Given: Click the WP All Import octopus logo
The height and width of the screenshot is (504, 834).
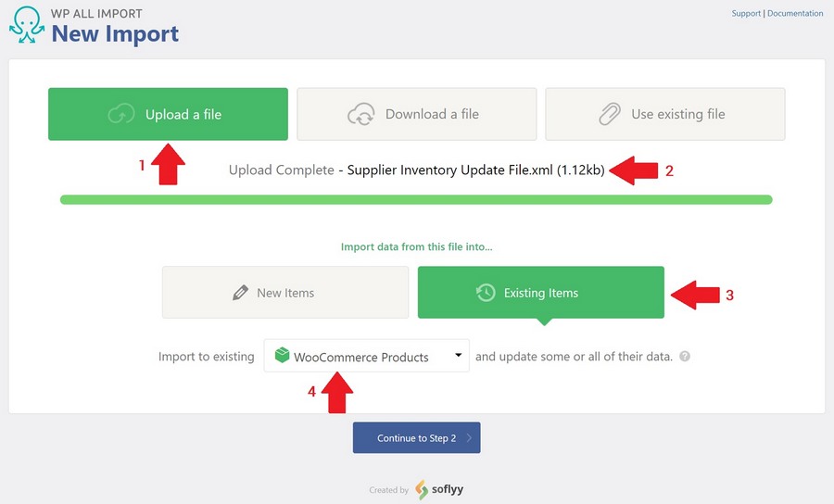Looking at the screenshot, I should [27, 25].
